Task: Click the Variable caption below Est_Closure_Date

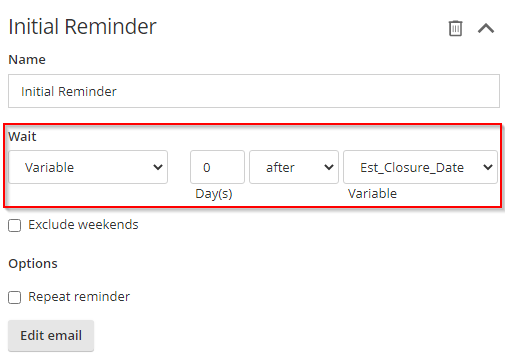Action: click(372, 194)
